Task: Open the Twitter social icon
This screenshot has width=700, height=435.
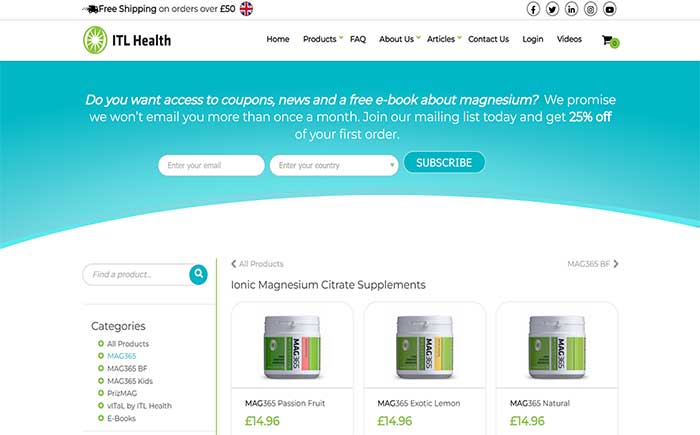Action: (x=552, y=9)
